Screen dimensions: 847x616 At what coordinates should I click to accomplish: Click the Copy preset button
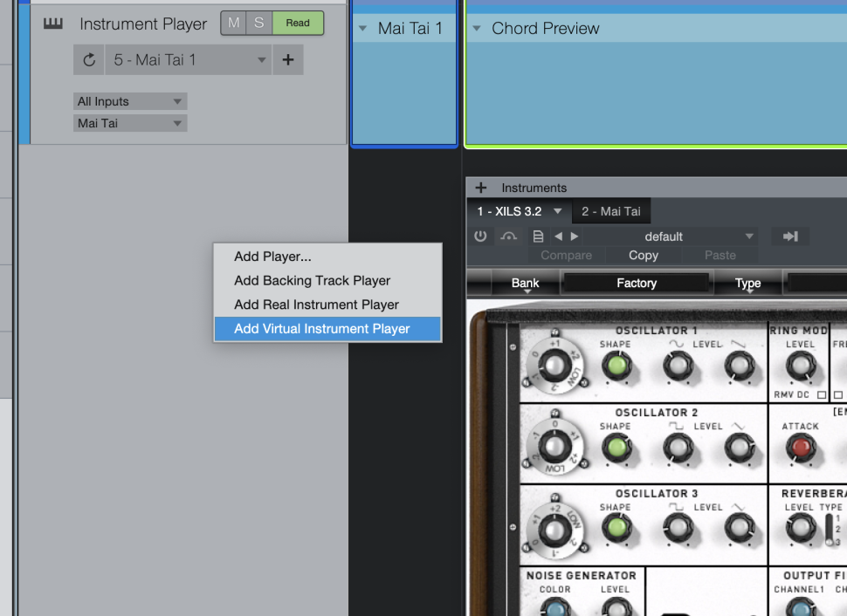click(643, 256)
